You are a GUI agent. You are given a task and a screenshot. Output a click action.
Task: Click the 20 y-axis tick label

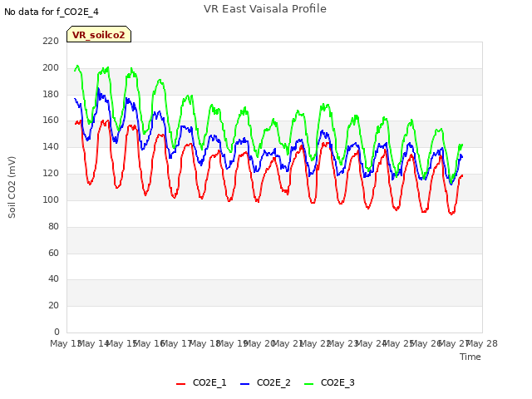[x=53, y=305]
